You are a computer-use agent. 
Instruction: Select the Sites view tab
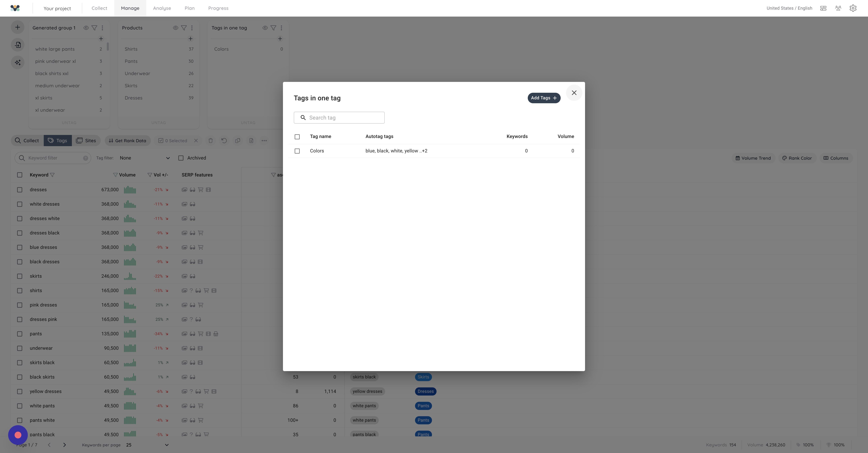click(86, 141)
